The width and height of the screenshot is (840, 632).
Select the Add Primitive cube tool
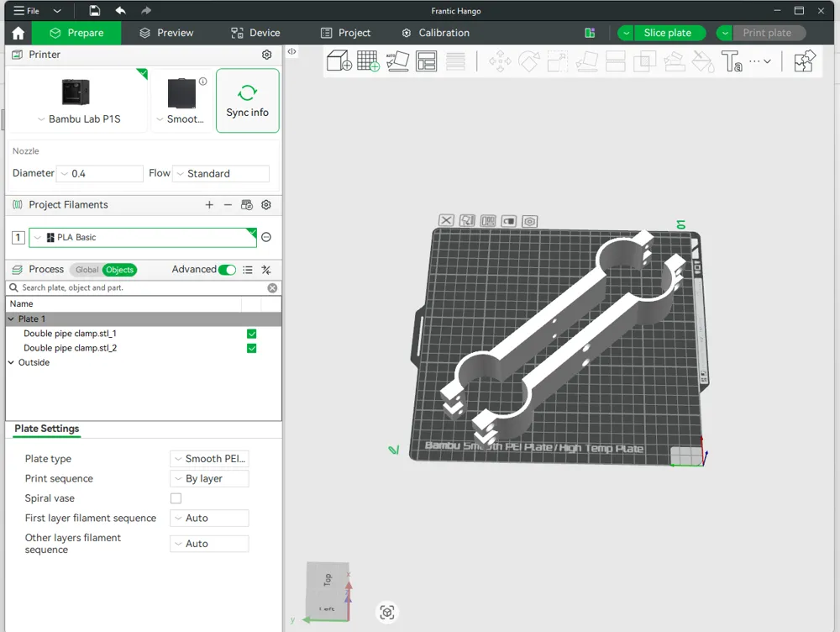click(339, 61)
